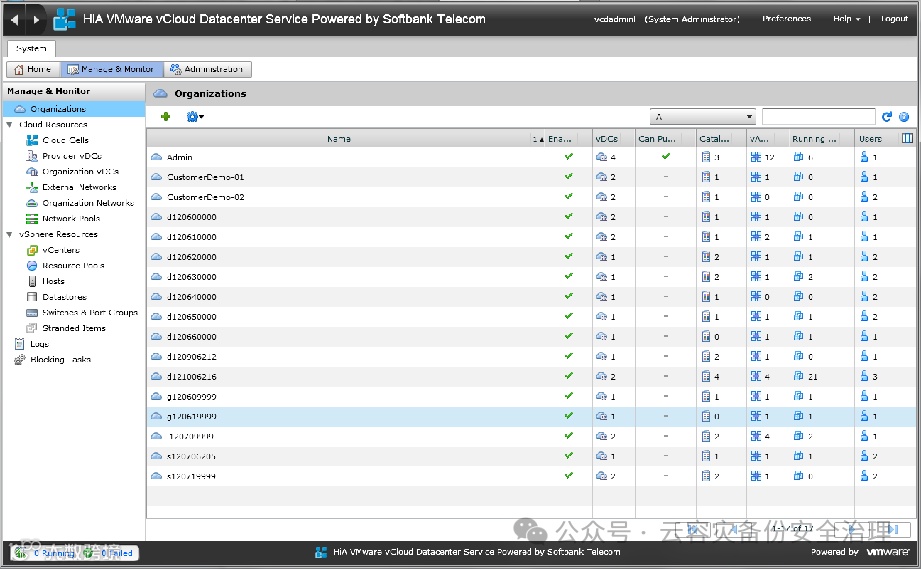The width and height of the screenshot is (921, 569).
Task: Click the Organization vDCs sidebar icon
Action: pos(32,171)
